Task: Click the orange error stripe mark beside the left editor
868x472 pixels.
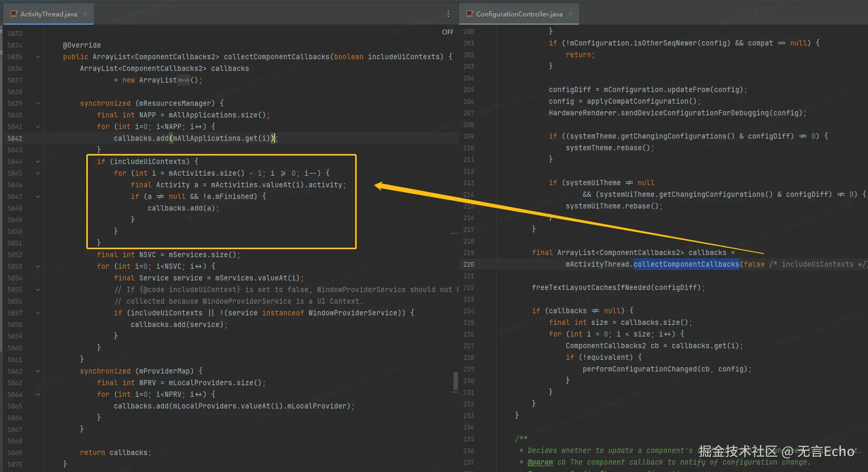Action: (454, 233)
